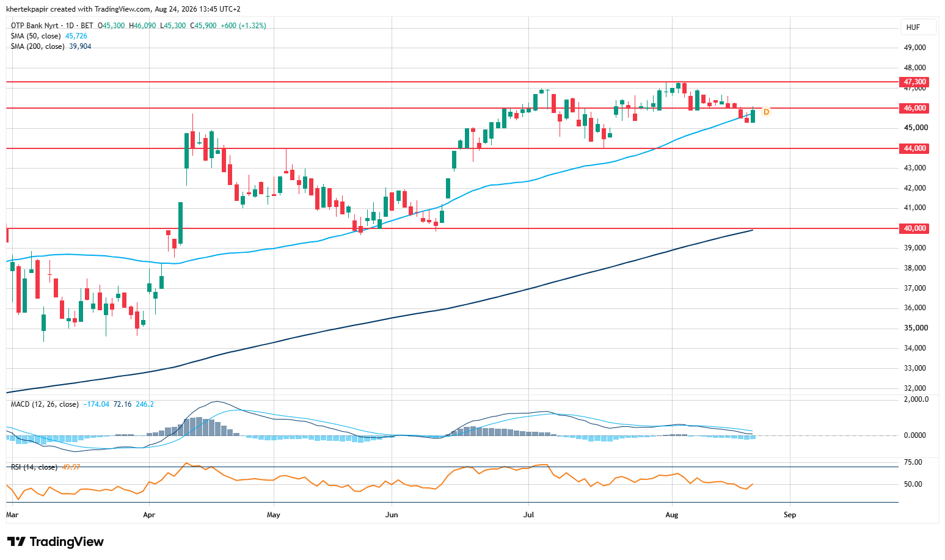Click the 35,000 price axis label
The width and height of the screenshot is (945, 560).
click(915, 328)
